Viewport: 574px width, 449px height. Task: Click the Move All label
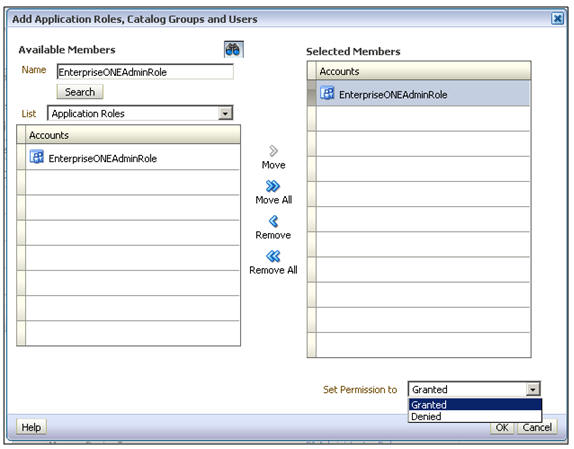coord(273,200)
